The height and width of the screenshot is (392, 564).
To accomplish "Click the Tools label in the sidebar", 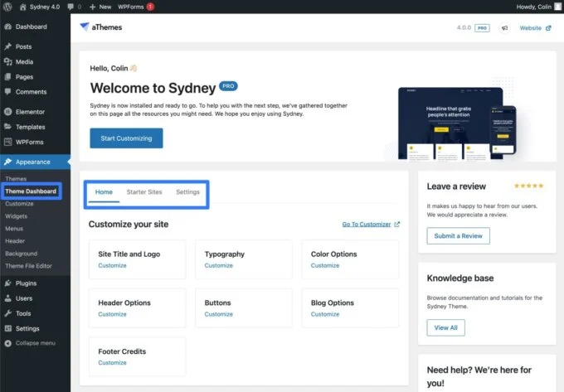I will (23, 313).
